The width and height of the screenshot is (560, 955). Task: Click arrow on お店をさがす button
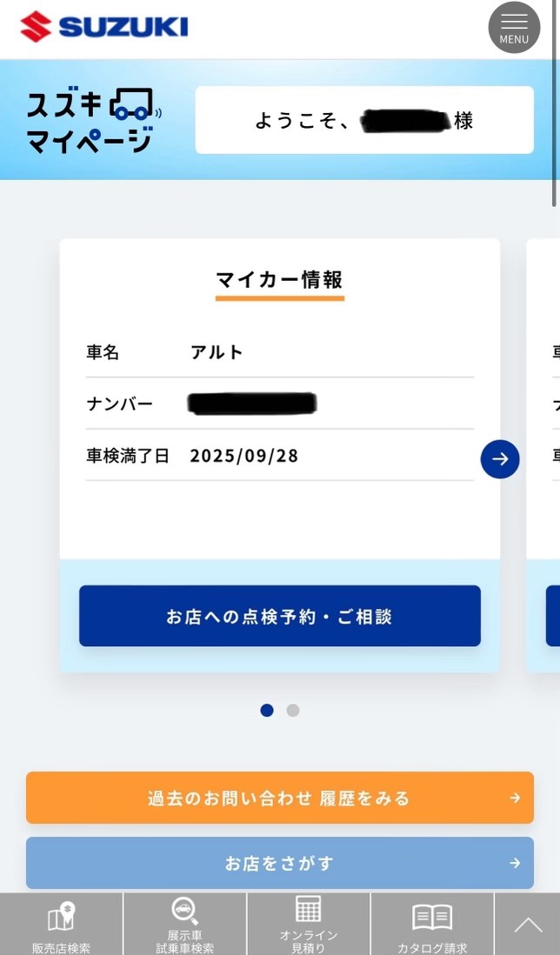tap(515, 863)
